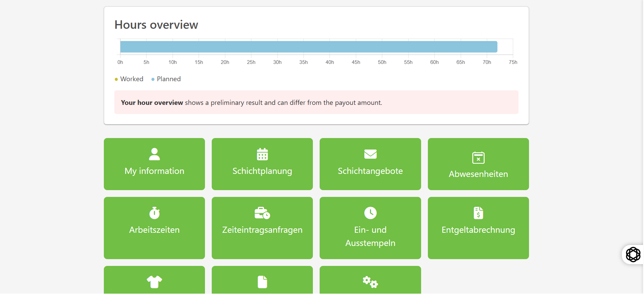The height and width of the screenshot is (295, 644).
Task: Open the gears settings icon tile
Action: pyautogui.click(x=370, y=280)
